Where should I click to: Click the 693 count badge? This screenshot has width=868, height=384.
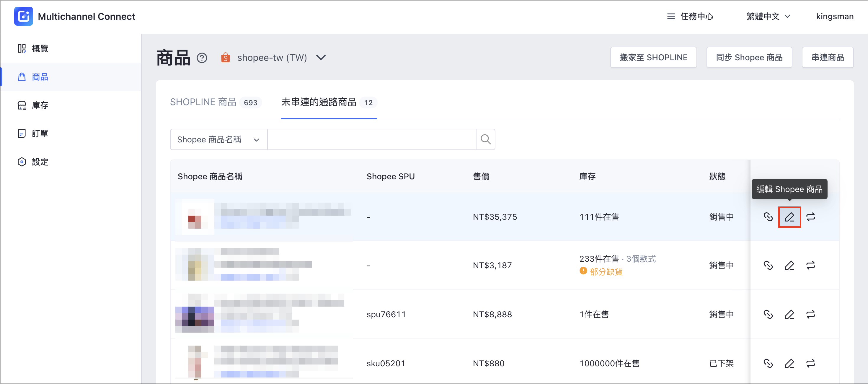coord(251,102)
